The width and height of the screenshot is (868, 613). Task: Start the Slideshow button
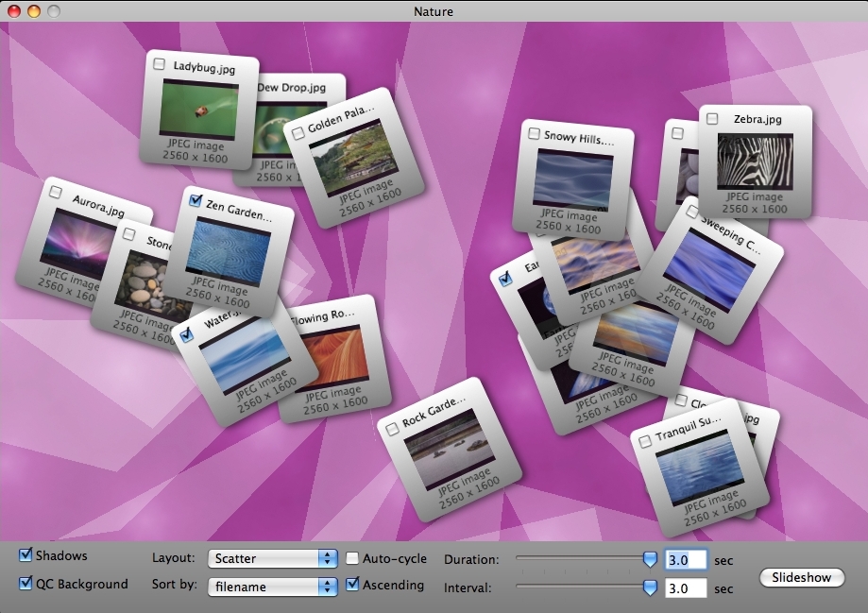[801, 577]
